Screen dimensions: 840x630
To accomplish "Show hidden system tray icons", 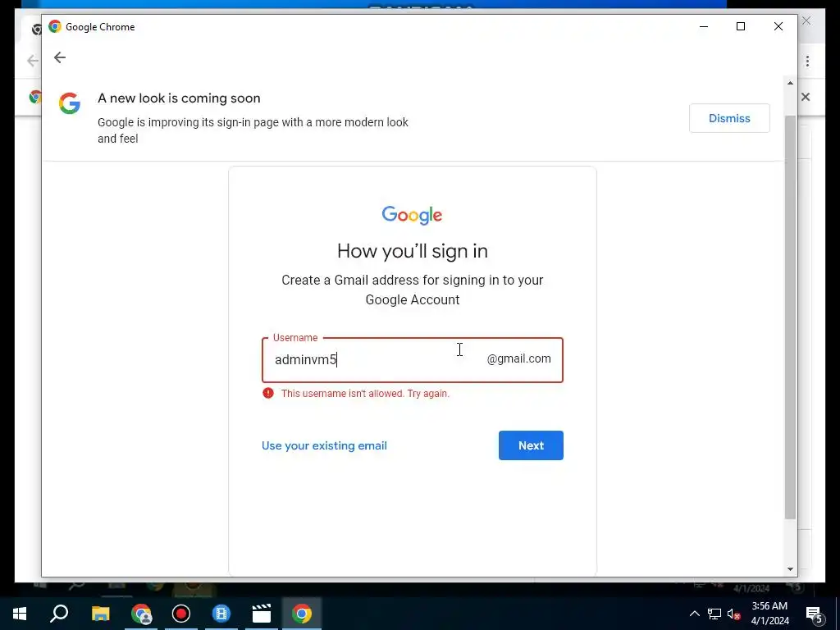I will pos(694,614).
